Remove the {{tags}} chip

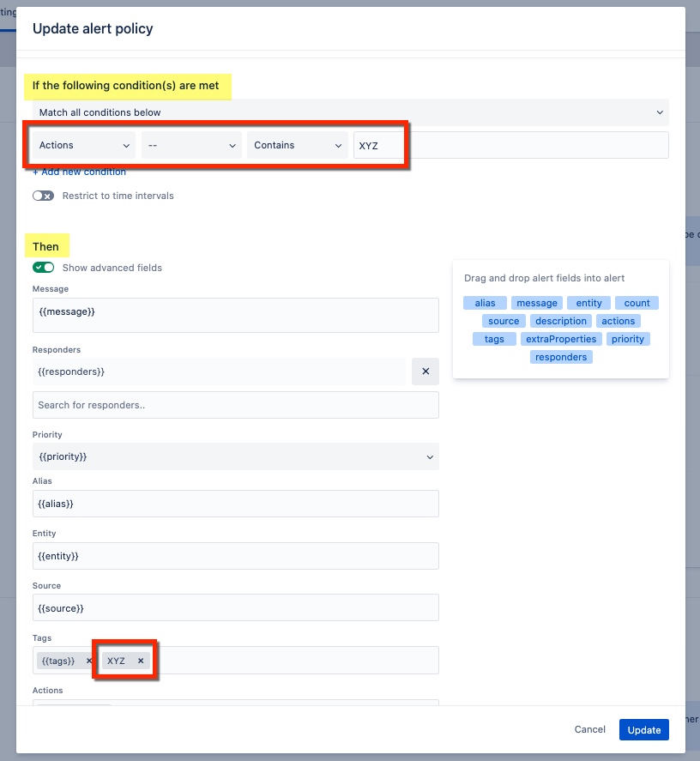tap(89, 661)
